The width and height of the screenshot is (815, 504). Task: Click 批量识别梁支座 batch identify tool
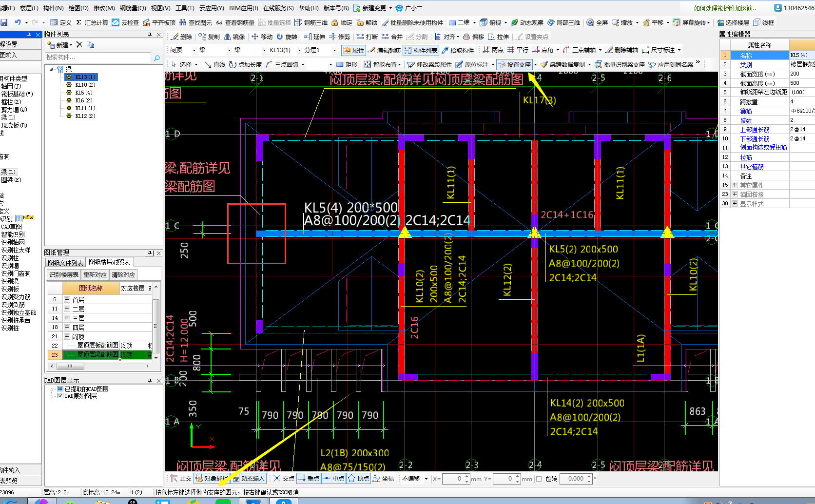(x=620, y=64)
